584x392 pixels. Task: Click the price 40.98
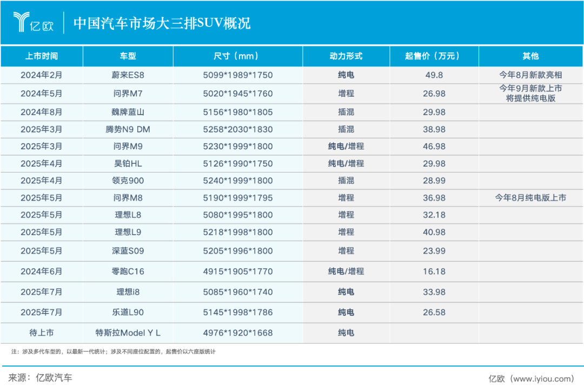tap(434, 232)
